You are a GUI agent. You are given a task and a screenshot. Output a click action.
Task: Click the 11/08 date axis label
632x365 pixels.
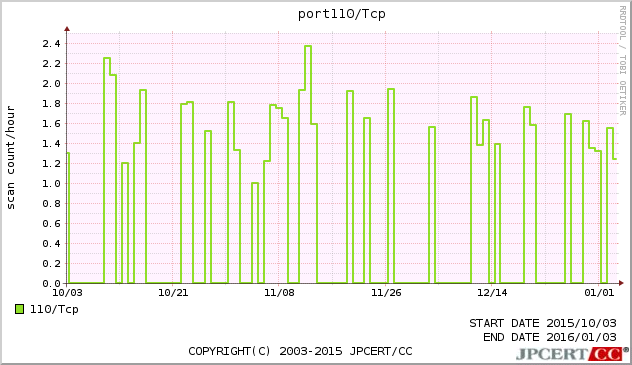(x=279, y=292)
